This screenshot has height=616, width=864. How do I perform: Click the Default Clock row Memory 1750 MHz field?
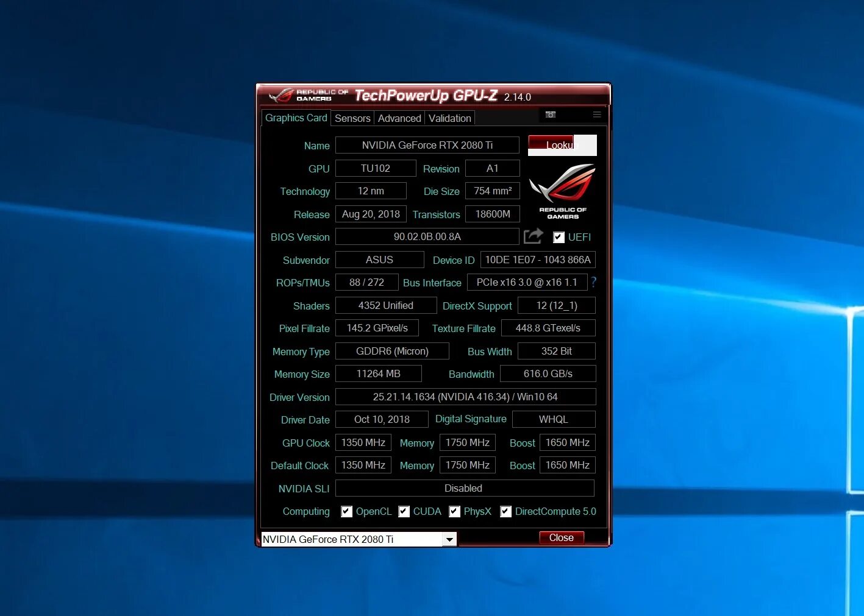coord(468,465)
